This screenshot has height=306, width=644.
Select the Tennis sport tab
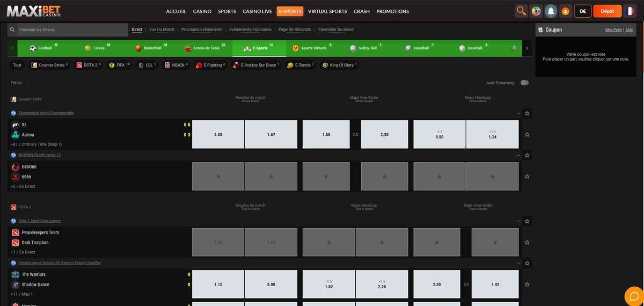coord(99,48)
